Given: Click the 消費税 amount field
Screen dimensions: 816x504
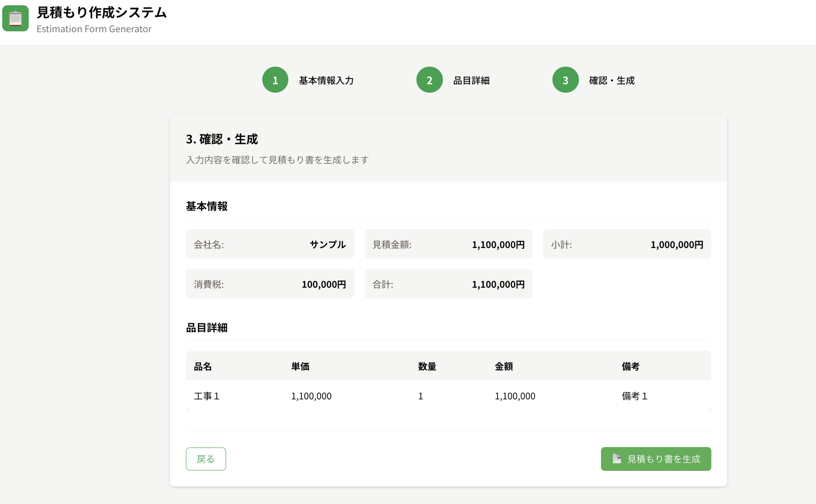Looking at the screenshot, I should 269,284.
